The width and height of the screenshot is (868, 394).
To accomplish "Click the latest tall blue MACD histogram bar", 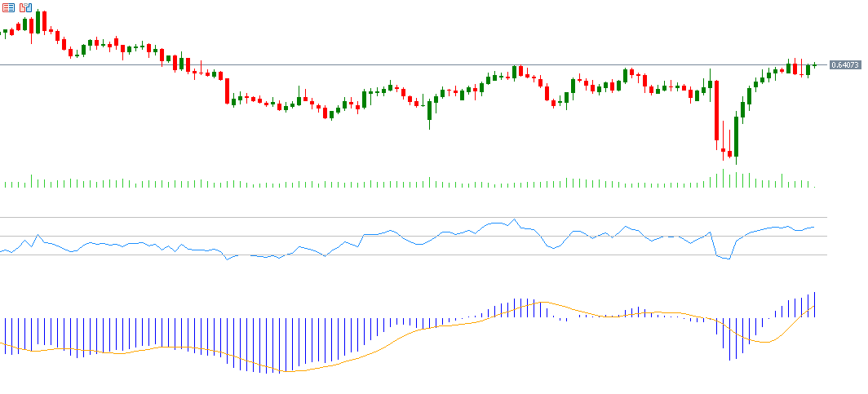I will tap(814, 304).
